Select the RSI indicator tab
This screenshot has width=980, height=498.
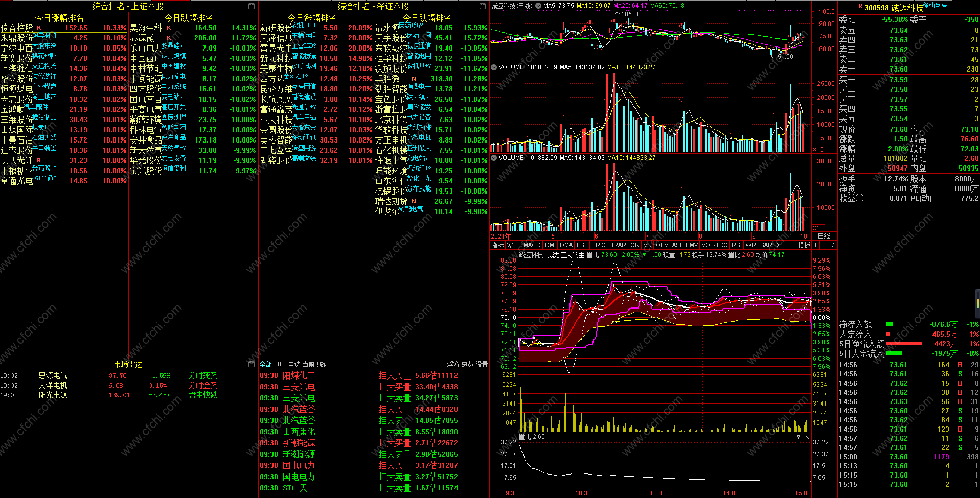(737, 245)
